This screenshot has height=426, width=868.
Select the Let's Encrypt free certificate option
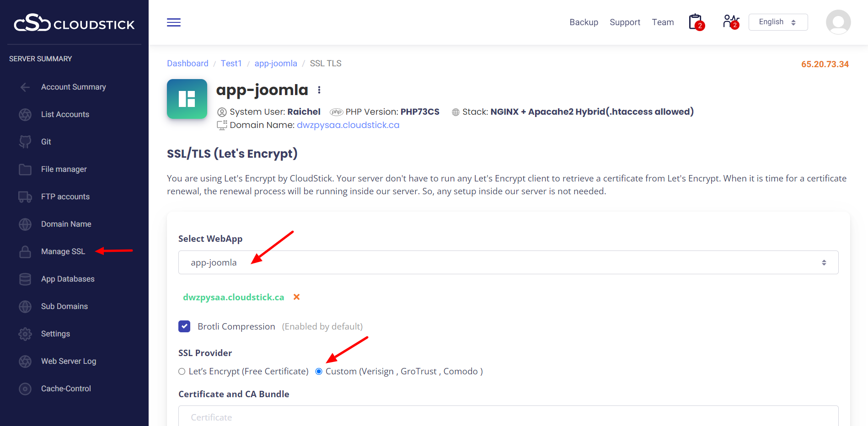pos(182,372)
